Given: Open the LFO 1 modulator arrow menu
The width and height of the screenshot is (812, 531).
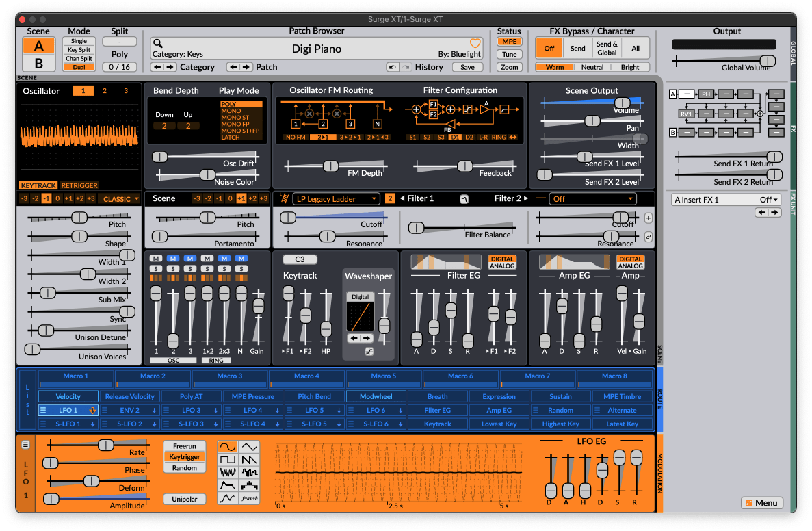Looking at the screenshot, I should pos(93,411).
